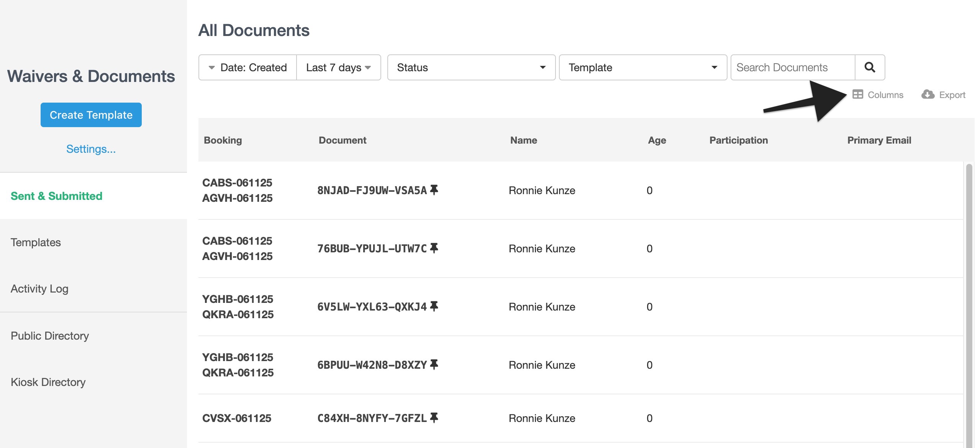
Task: Open document 6BPUU-W42N8-D8XZY
Action: click(x=372, y=365)
